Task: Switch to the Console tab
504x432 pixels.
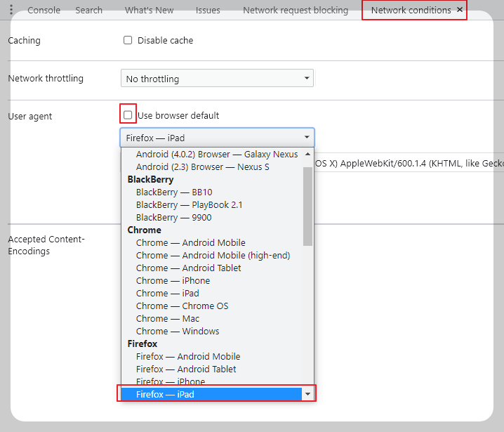Action: (x=44, y=11)
